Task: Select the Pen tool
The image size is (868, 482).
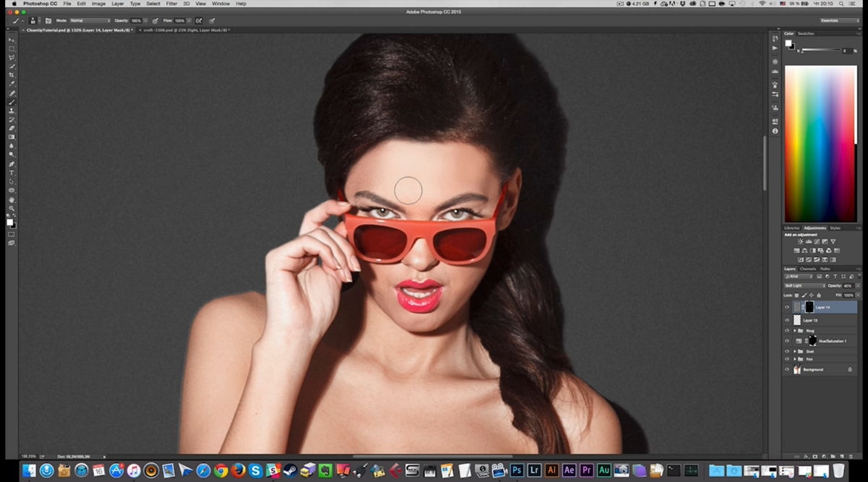Action: [12, 164]
